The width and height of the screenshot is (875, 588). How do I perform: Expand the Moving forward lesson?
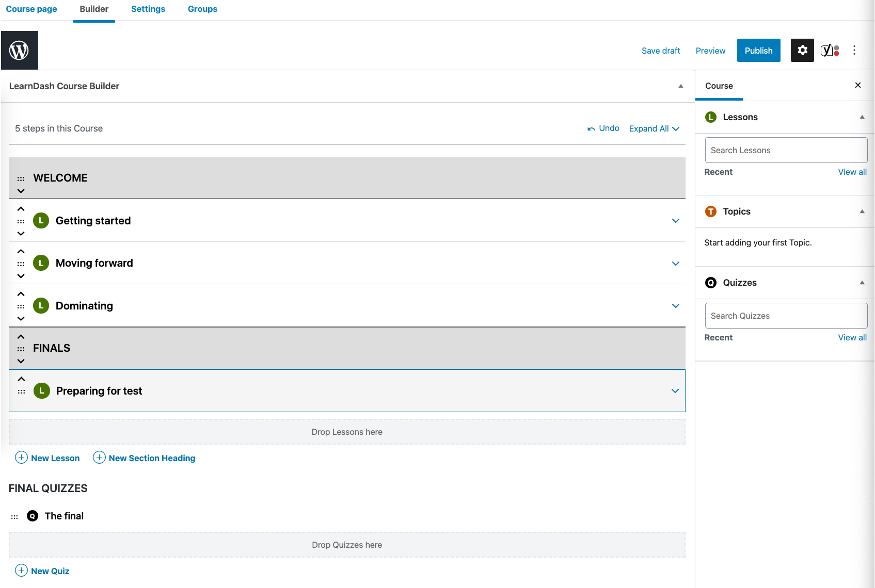point(675,264)
